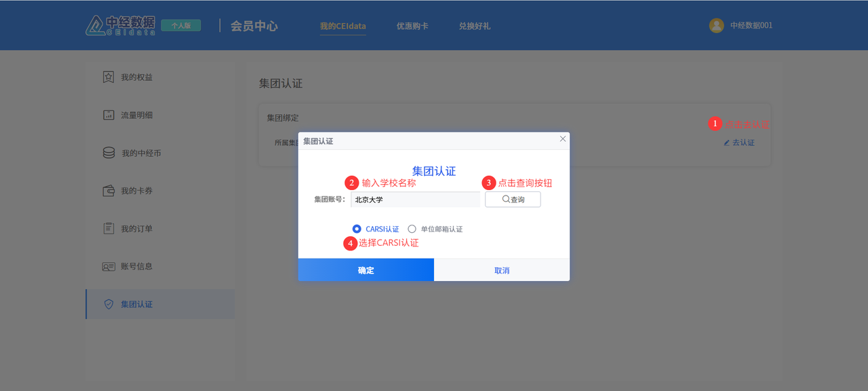Click the user avatar icon
Screen dimensions: 868x391
(716, 25)
